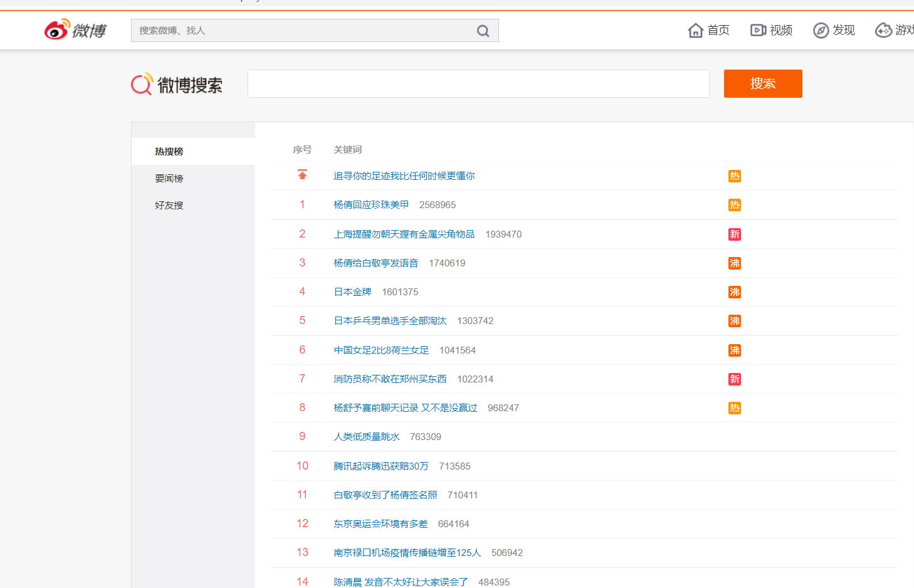Click the video (视频) icon
The height and width of the screenshot is (588, 914).
coord(758,30)
